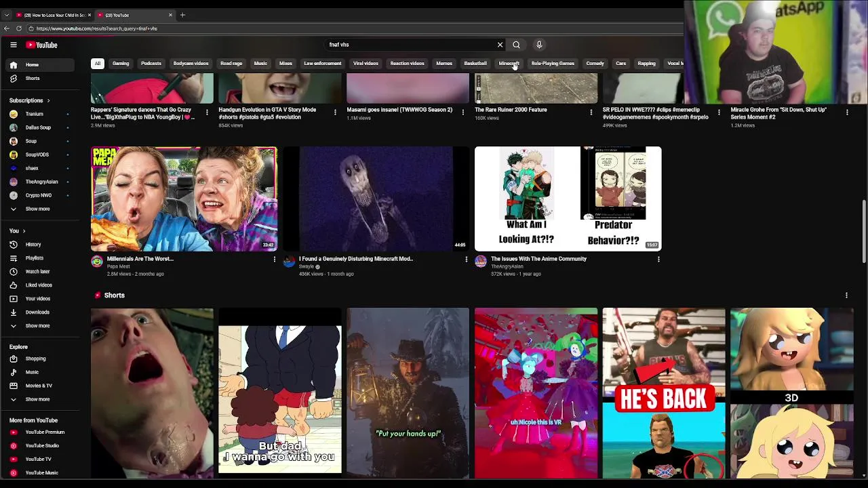
Task: Click the browser address bar URL
Action: click(96, 28)
